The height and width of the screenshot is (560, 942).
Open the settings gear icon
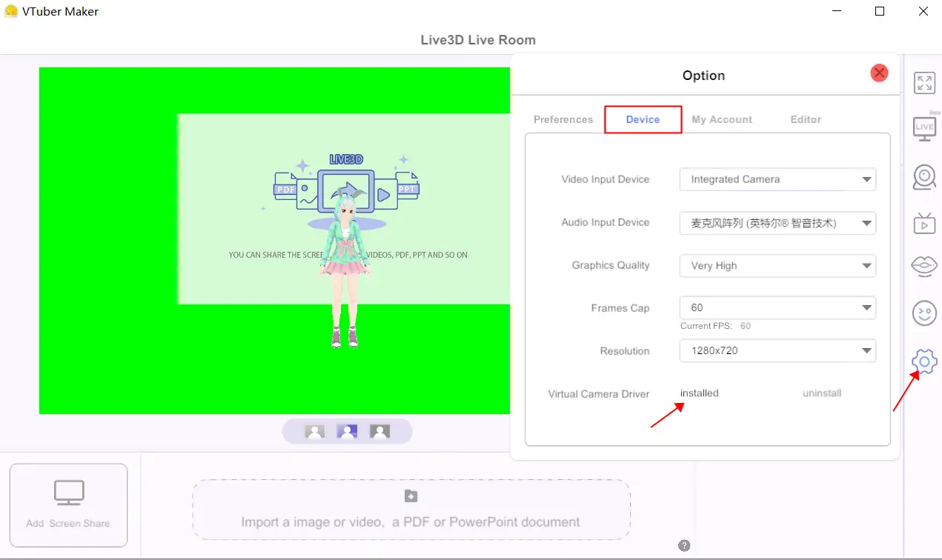924,361
